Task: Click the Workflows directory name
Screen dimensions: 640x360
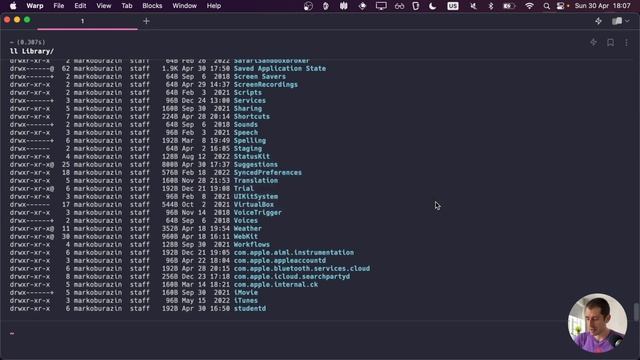Action: point(252,244)
